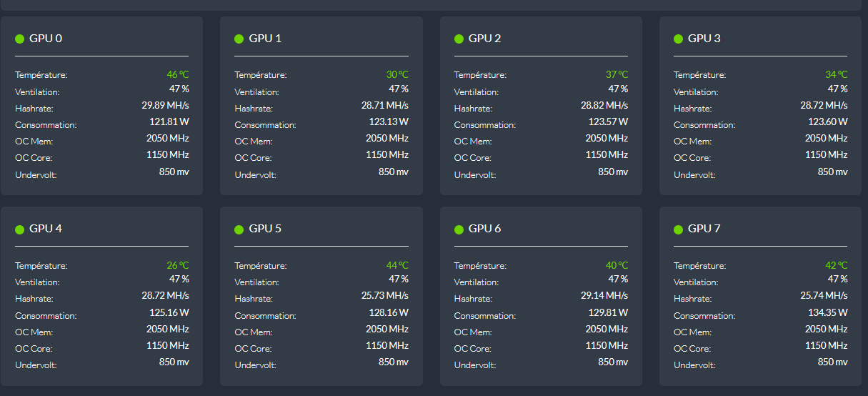
Task: Select the GPU 7 status dot
Action: click(x=678, y=229)
